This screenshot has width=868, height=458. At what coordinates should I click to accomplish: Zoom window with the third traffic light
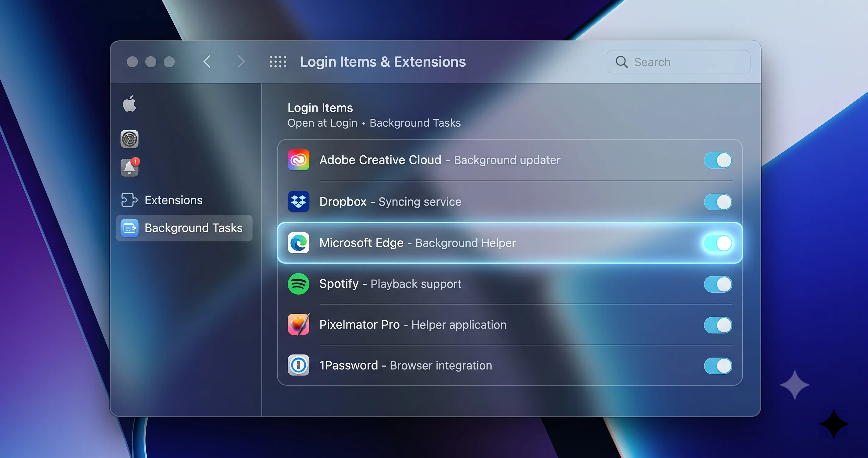[x=169, y=62]
